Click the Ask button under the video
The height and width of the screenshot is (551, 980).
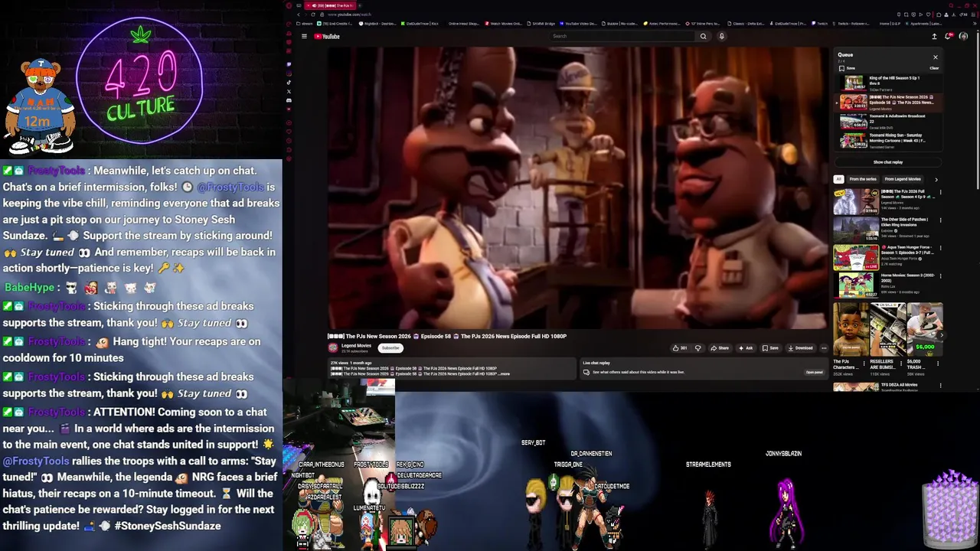[746, 348]
